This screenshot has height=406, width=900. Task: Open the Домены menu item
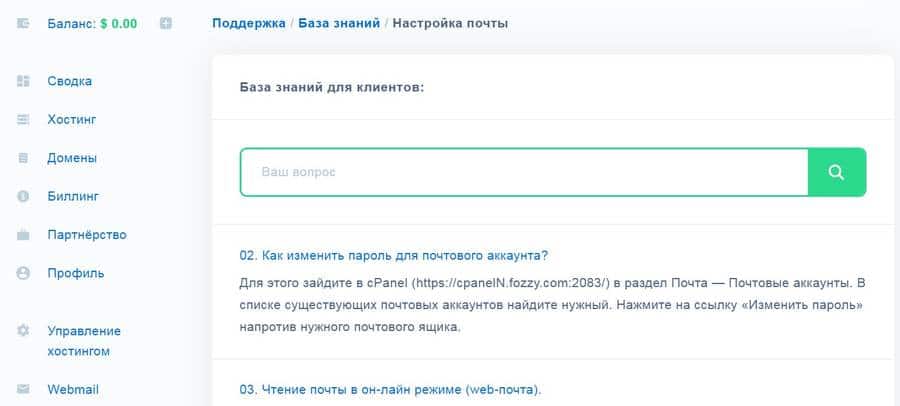point(72,158)
